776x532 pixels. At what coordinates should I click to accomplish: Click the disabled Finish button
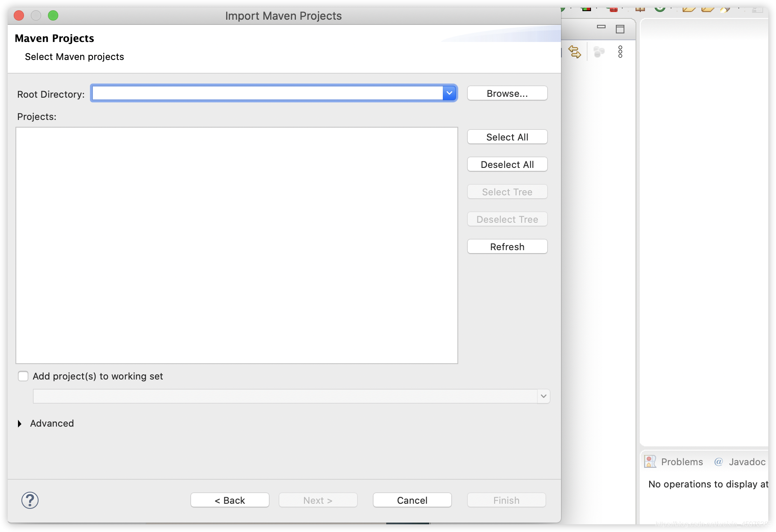point(506,500)
